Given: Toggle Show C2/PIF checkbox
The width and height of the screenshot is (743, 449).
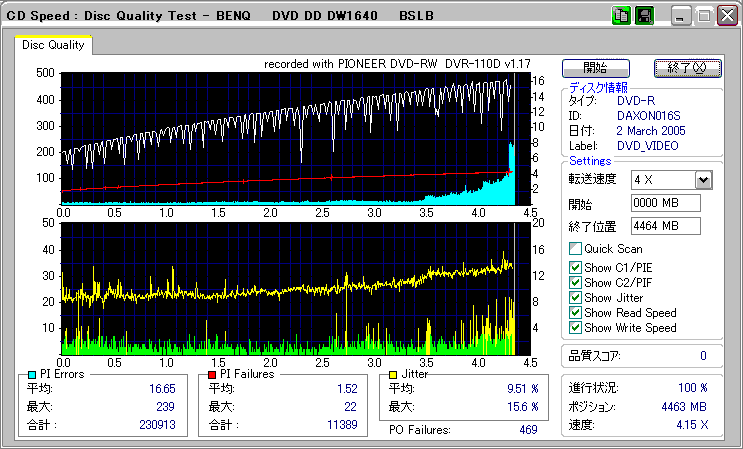Looking at the screenshot, I should tap(575, 282).
